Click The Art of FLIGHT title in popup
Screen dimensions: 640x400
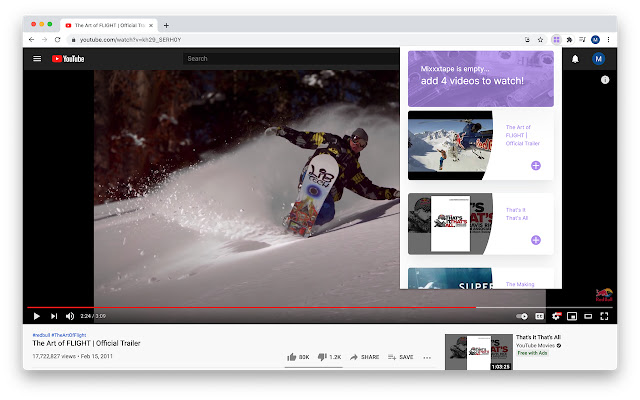click(522, 135)
